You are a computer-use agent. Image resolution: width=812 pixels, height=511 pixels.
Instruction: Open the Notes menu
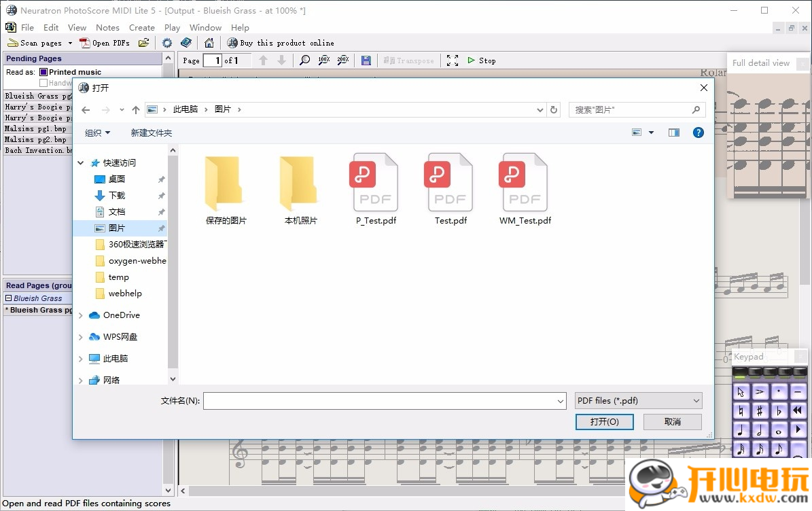coord(107,28)
